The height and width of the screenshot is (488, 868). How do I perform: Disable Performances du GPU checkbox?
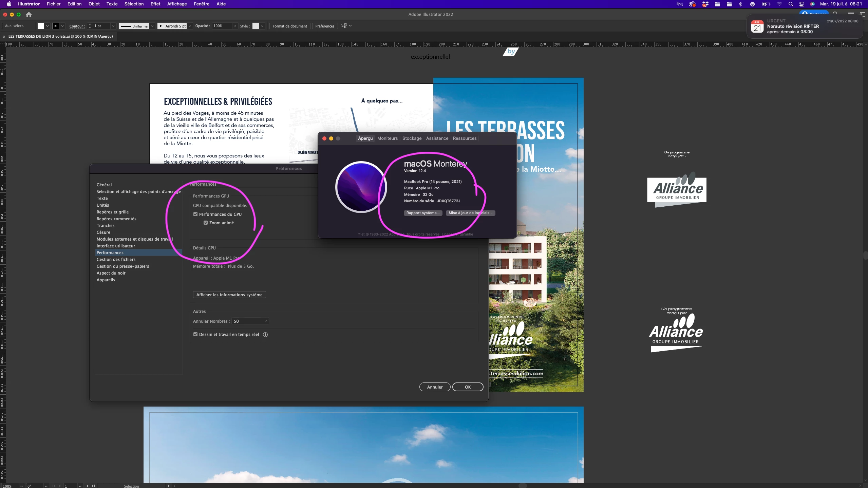pyautogui.click(x=195, y=214)
